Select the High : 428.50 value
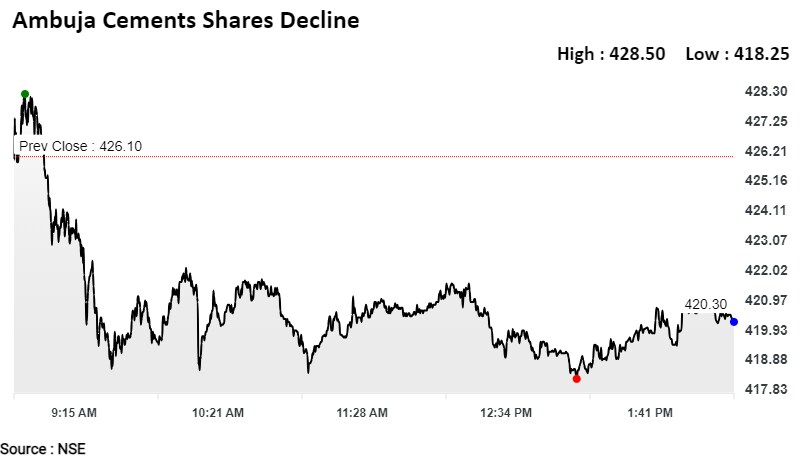The width and height of the screenshot is (800, 457). click(611, 54)
